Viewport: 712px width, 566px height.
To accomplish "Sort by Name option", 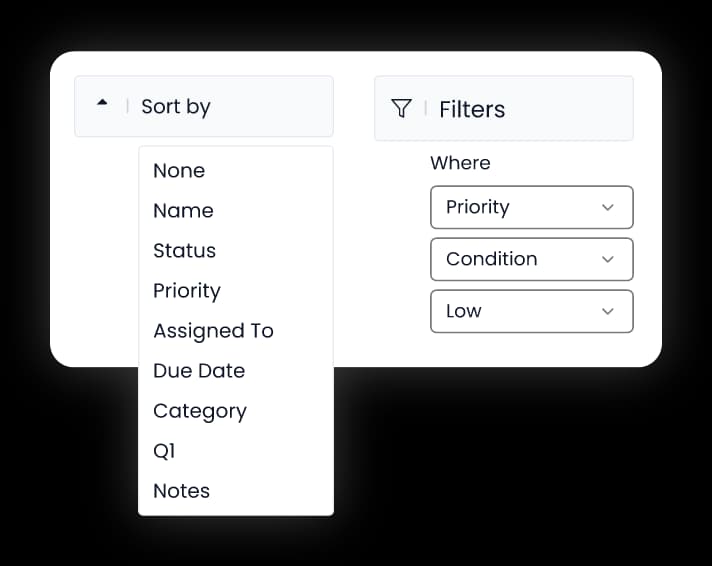I will [236, 211].
